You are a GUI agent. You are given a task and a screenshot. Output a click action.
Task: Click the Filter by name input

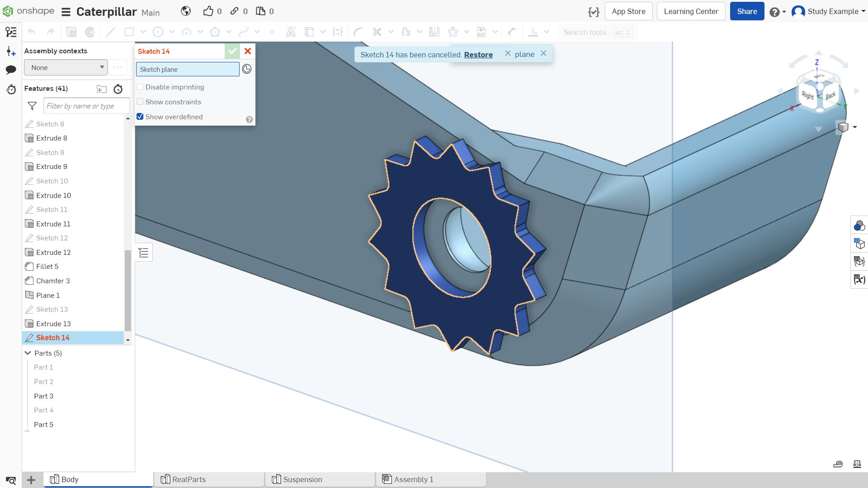point(87,106)
